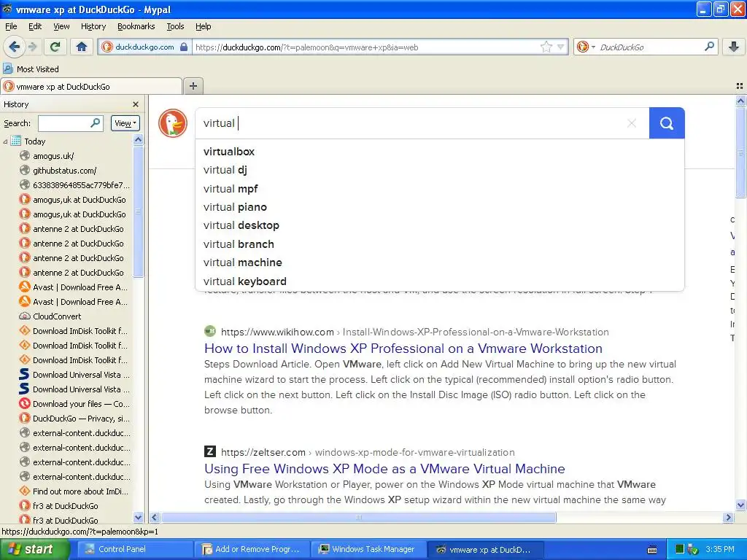Open 'Using Free Windows XP Mode' result
The image size is (747, 560).
(x=384, y=469)
